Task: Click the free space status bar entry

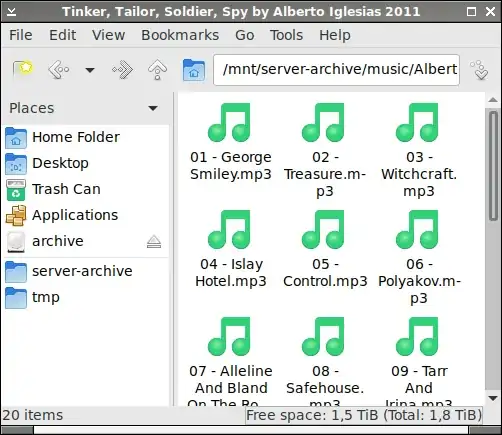Action: tap(364, 415)
